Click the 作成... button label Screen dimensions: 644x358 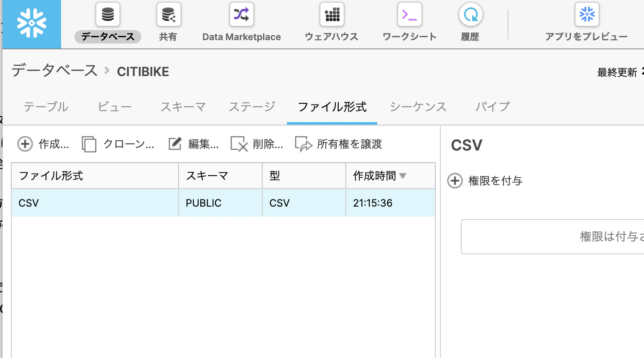pyautogui.click(x=54, y=144)
